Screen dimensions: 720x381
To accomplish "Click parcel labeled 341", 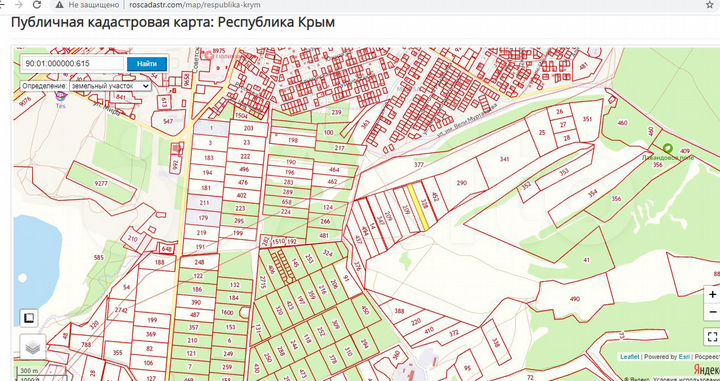I will 504,160.
